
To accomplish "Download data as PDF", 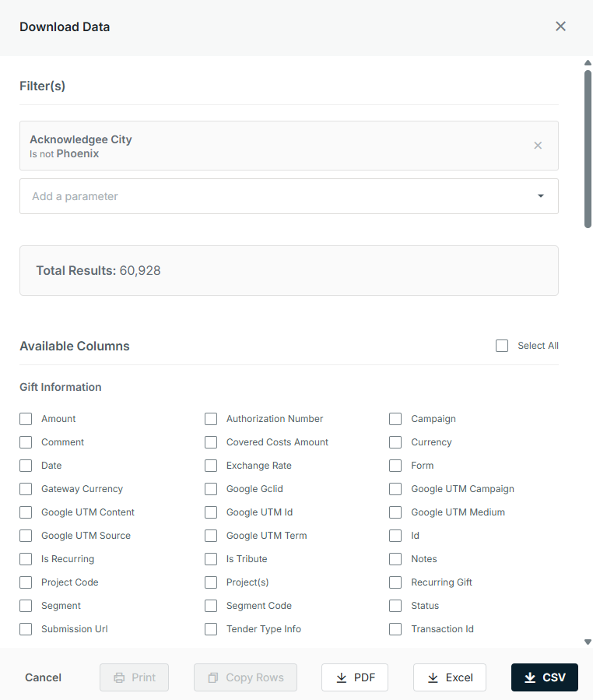I will point(355,677).
